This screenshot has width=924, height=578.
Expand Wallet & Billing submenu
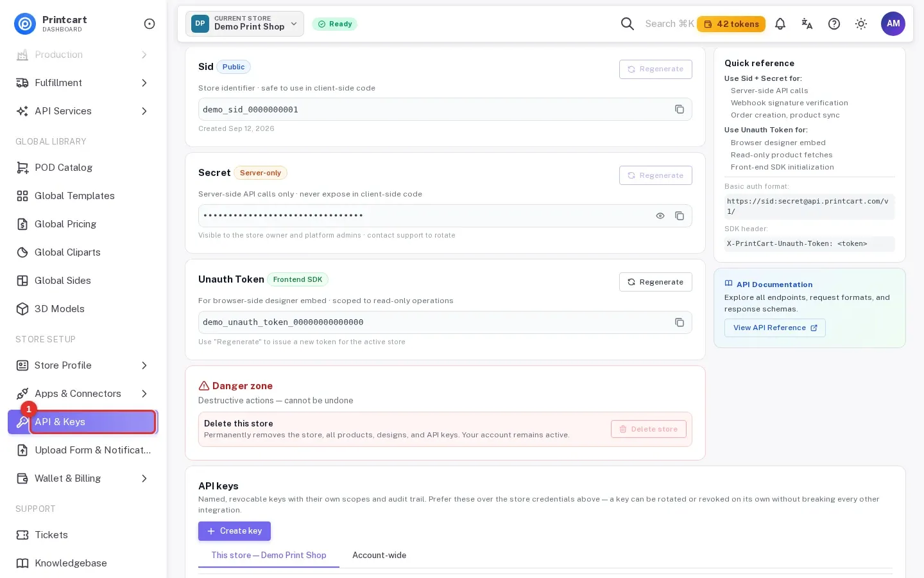(x=82, y=478)
